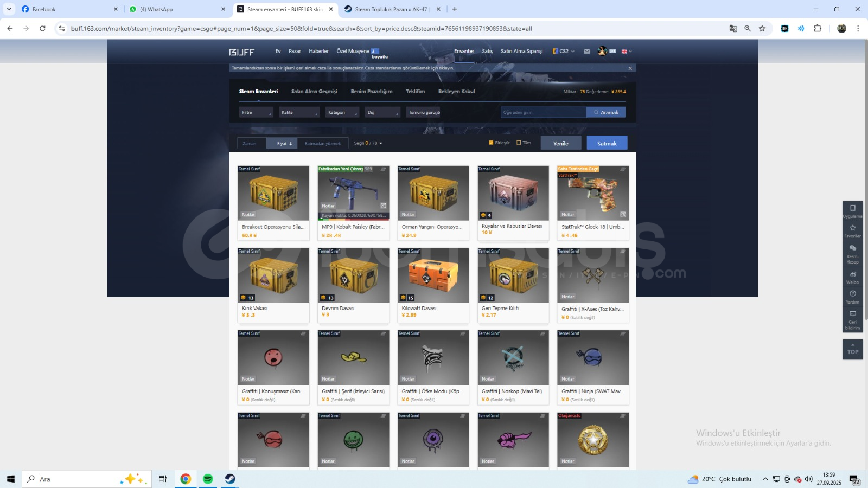The height and width of the screenshot is (488, 868).
Task: Reload the page with refresh icon
Action: click(42, 28)
